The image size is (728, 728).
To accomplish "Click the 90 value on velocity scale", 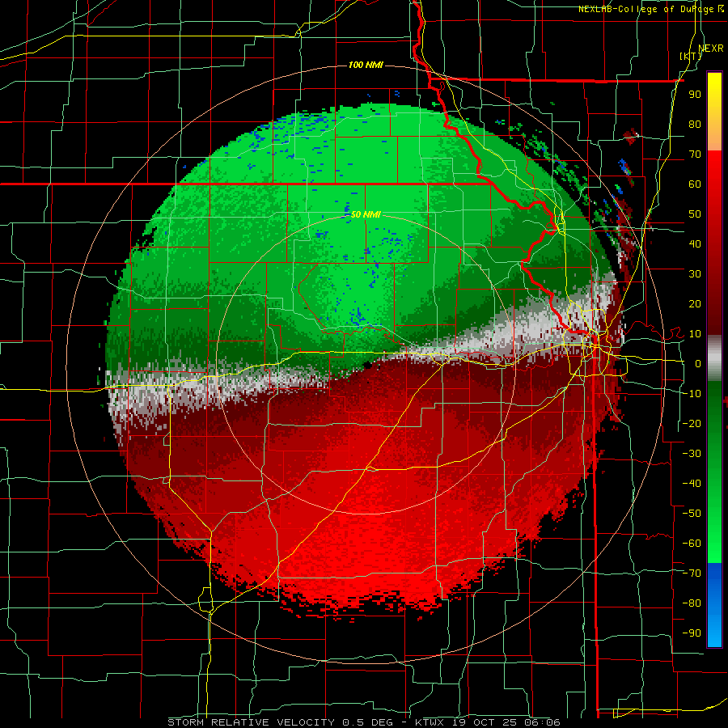I will click(695, 95).
